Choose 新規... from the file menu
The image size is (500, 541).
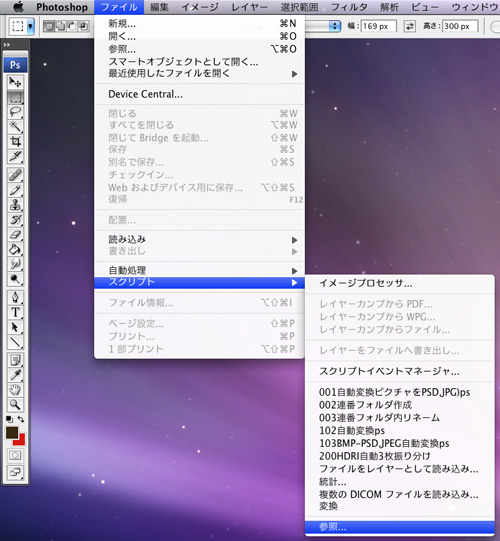(199, 23)
